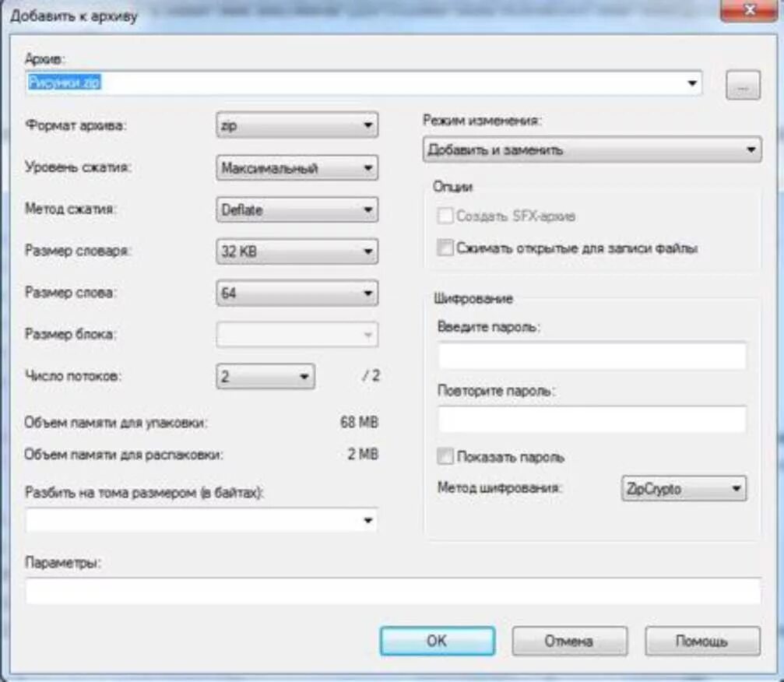The height and width of the screenshot is (682, 784).
Task: Click the Добавить к архиву window title
Action: [x=73, y=16]
